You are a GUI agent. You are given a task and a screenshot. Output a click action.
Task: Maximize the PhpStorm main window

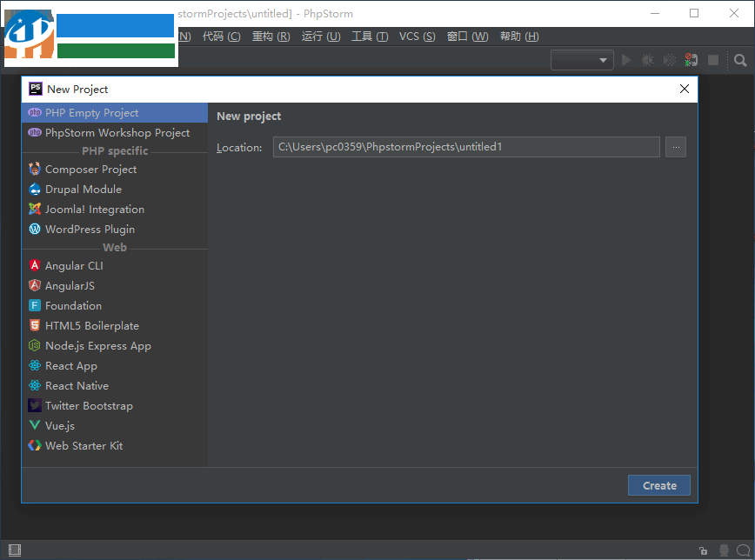pos(694,14)
